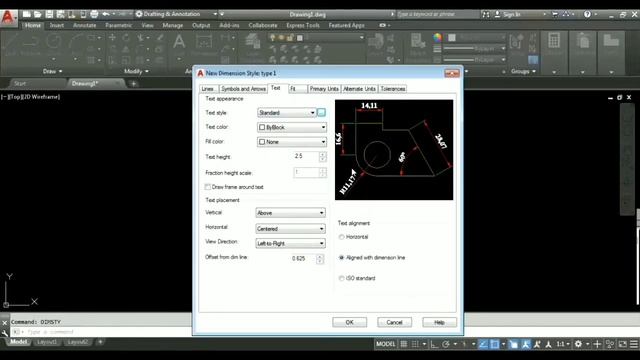Open the View Direction Left-to-Right dropdown
640x360 pixels.
(x=290, y=243)
